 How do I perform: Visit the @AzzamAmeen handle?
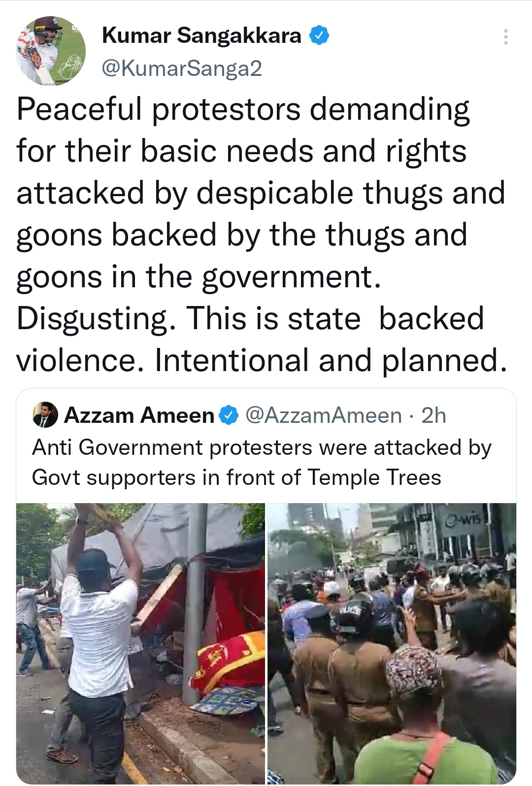324,415
